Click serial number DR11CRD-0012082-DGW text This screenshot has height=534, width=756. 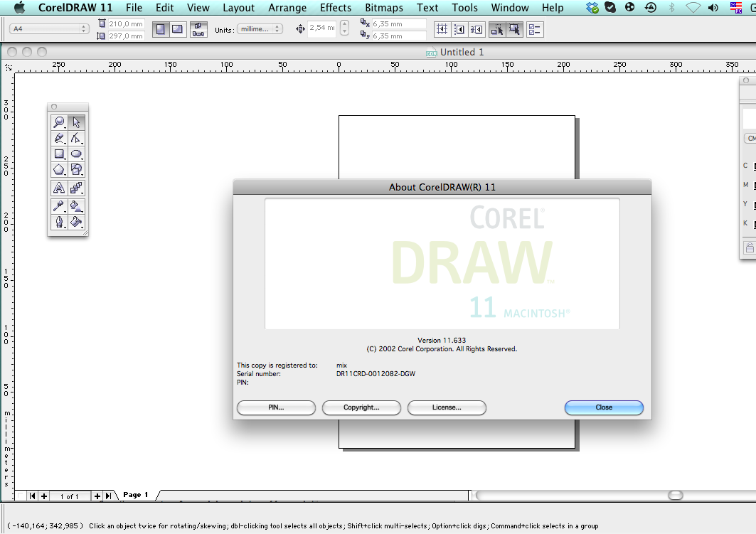point(376,374)
